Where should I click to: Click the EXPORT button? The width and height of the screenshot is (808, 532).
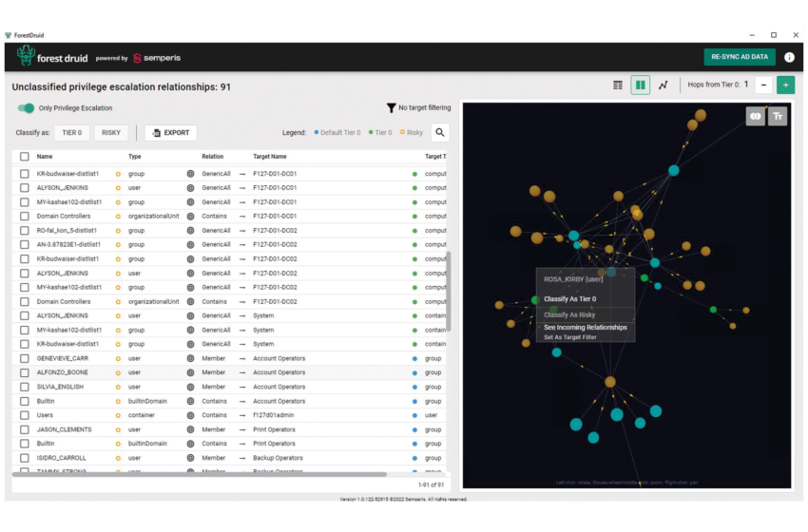pos(171,133)
